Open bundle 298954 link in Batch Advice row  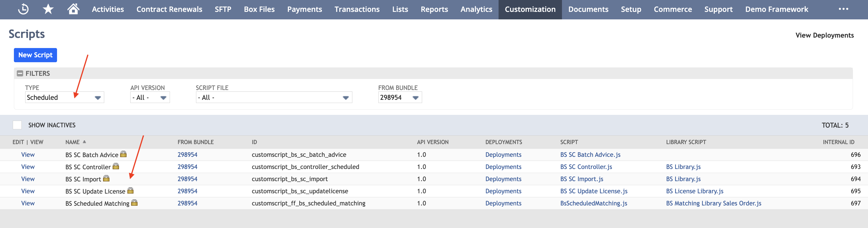(187, 155)
